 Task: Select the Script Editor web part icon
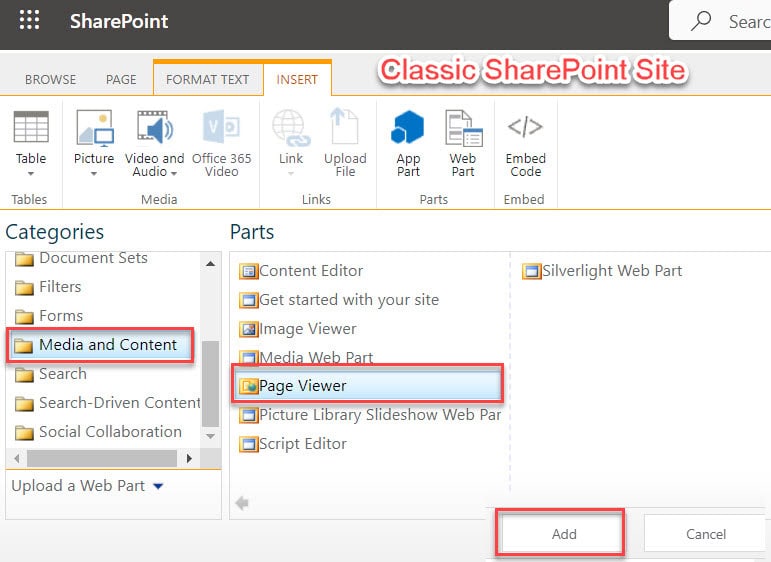click(x=248, y=444)
